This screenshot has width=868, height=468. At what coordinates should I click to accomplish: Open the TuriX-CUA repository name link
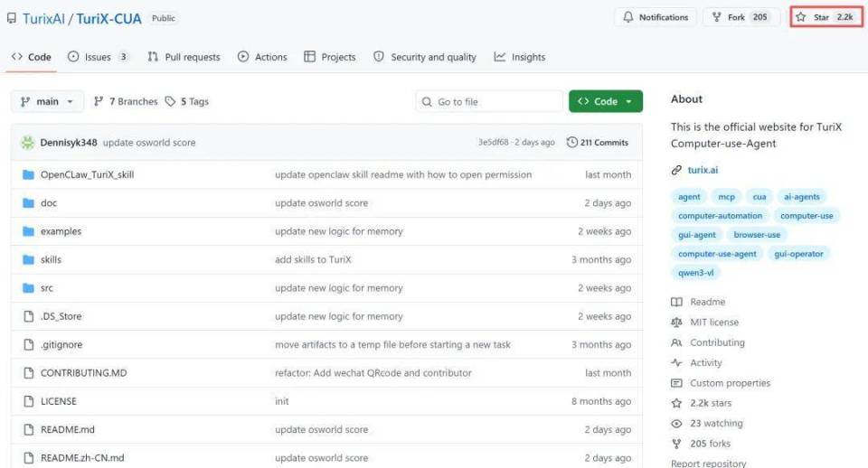pos(108,19)
